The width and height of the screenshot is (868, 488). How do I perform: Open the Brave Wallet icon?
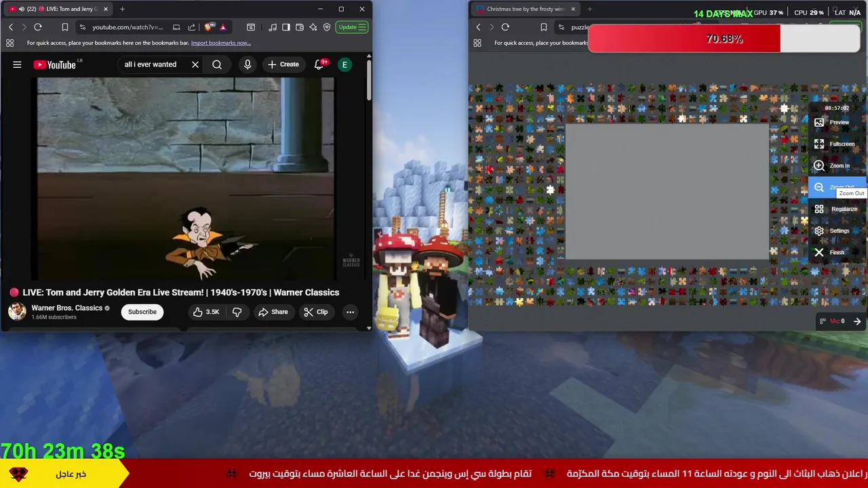300,27
